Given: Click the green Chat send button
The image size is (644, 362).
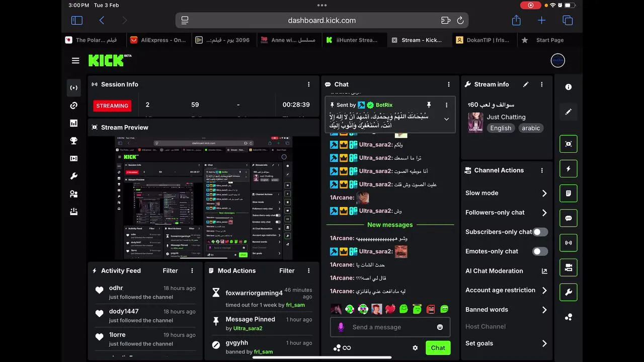Looking at the screenshot, I should (438, 348).
